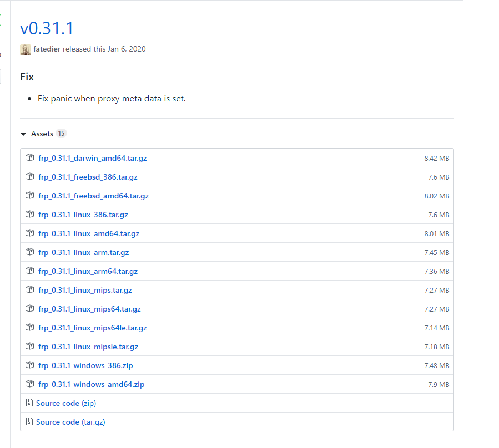The width and height of the screenshot is (499, 448).
Task: Click the Assets count badge showing 15
Action: pyautogui.click(x=61, y=134)
